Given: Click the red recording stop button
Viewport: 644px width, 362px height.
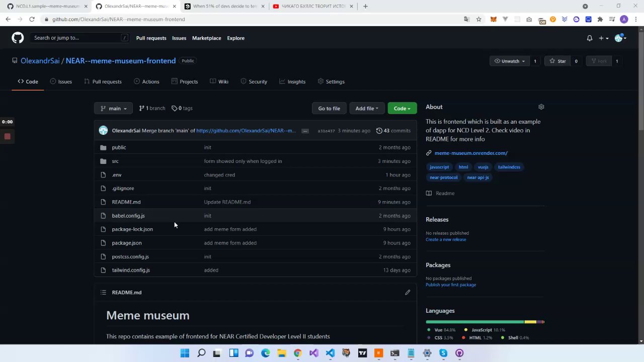Looking at the screenshot, I should 8,136.
